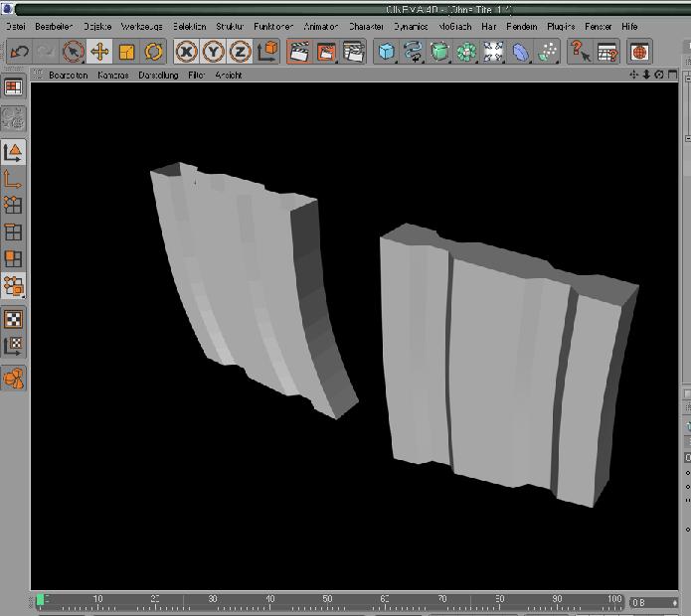Viewport: 691px width, 616px height.
Task: Click the highlighted object mode icon below Polygons
Action: point(13,286)
